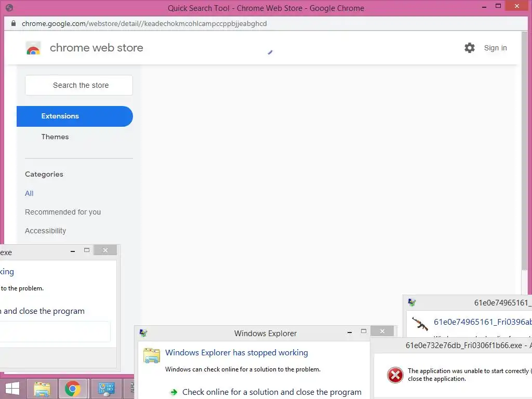The width and height of the screenshot is (532, 399).
Task: Maximize the Google Chrome window
Action: pos(498,6)
